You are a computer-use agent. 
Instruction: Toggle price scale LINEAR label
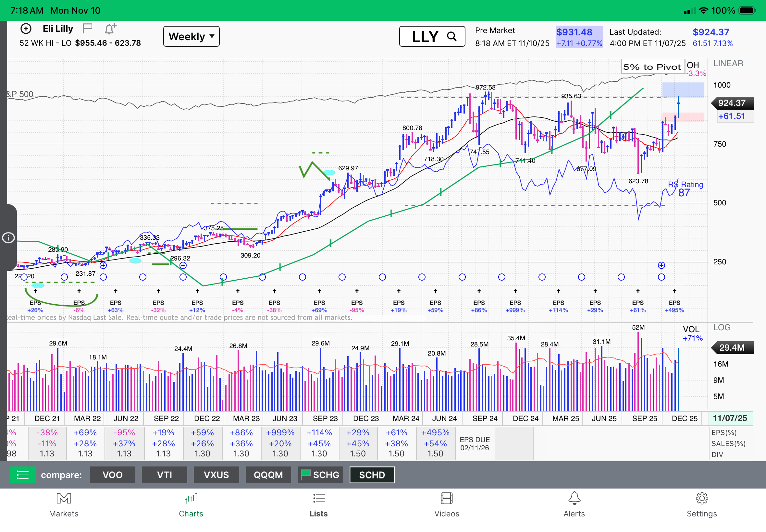click(x=728, y=63)
